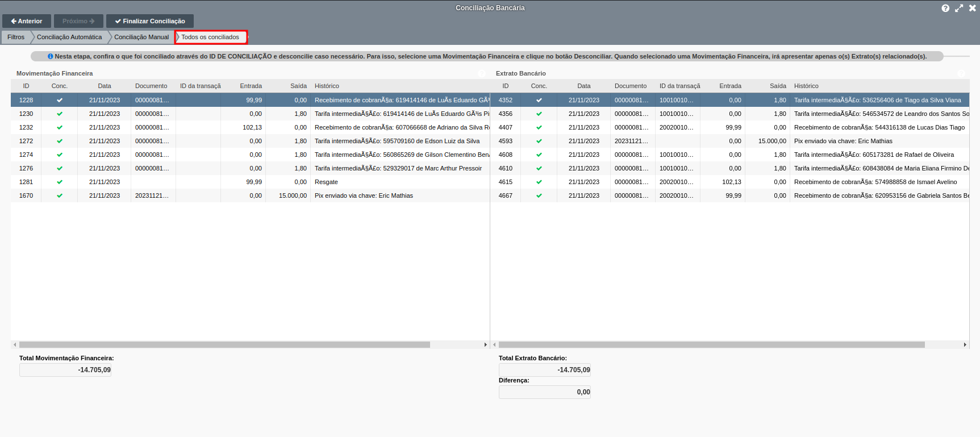980x437 pixels.
Task: Click the info icon in the instruction banner
Action: (x=50, y=56)
